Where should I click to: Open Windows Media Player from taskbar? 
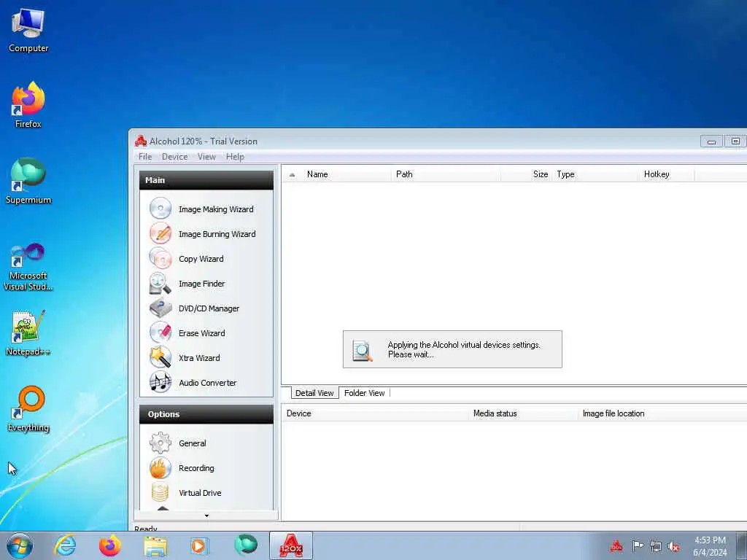[x=200, y=545]
